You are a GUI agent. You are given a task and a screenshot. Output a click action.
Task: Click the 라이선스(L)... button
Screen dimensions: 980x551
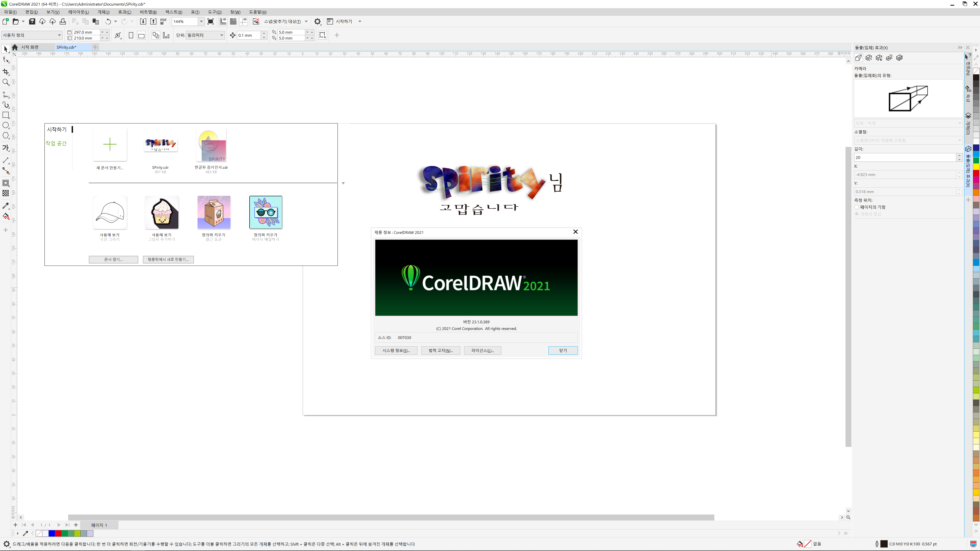(482, 350)
